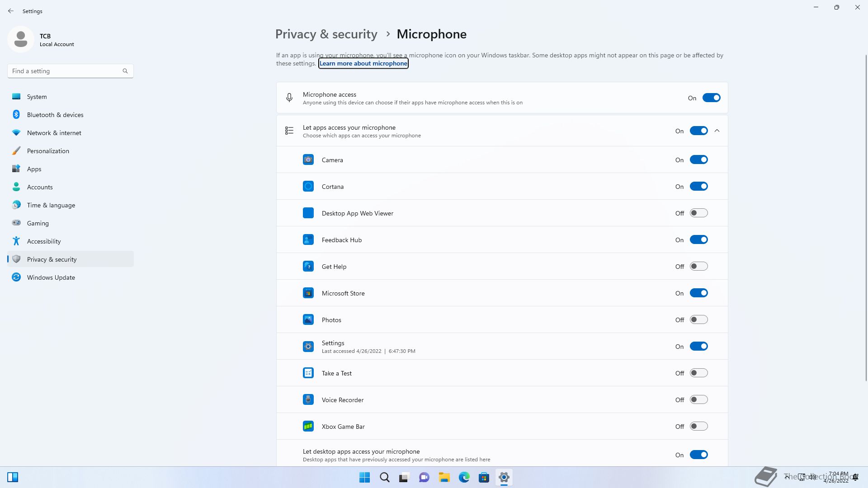Enable microphone for Photos
This screenshot has height=488, width=868.
(698, 320)
